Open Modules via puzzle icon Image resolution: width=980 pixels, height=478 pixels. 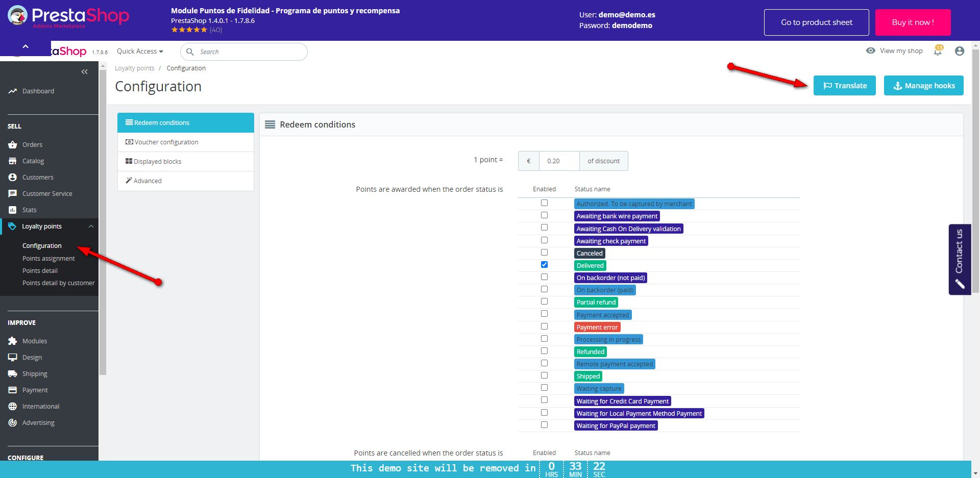13,341
